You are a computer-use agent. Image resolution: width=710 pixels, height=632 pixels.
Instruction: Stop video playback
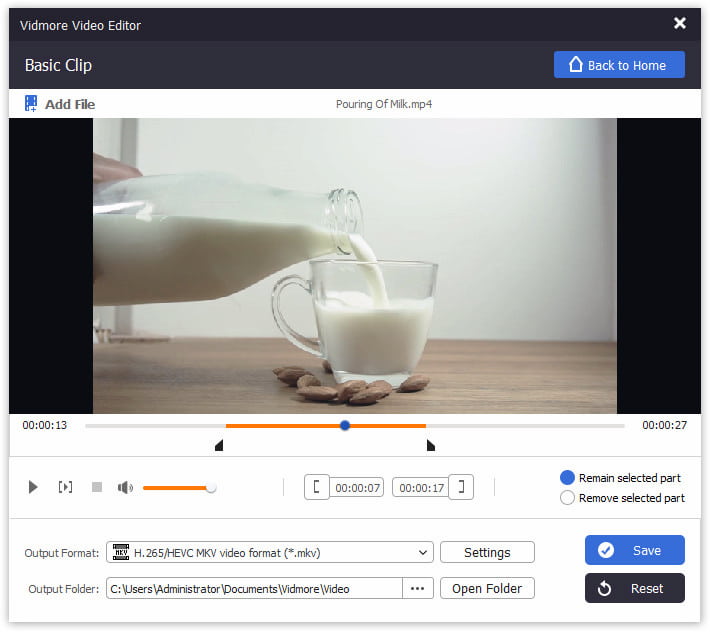97,487
